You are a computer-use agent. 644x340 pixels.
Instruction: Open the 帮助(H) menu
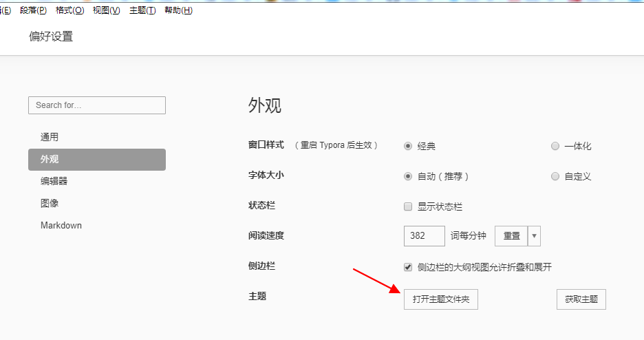178,10
